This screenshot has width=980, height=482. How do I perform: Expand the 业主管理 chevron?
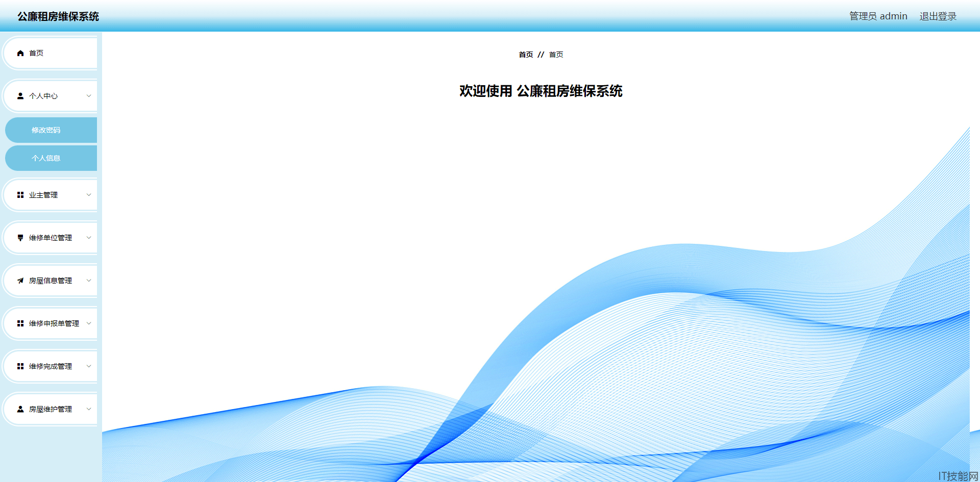[x=89, y=195]
